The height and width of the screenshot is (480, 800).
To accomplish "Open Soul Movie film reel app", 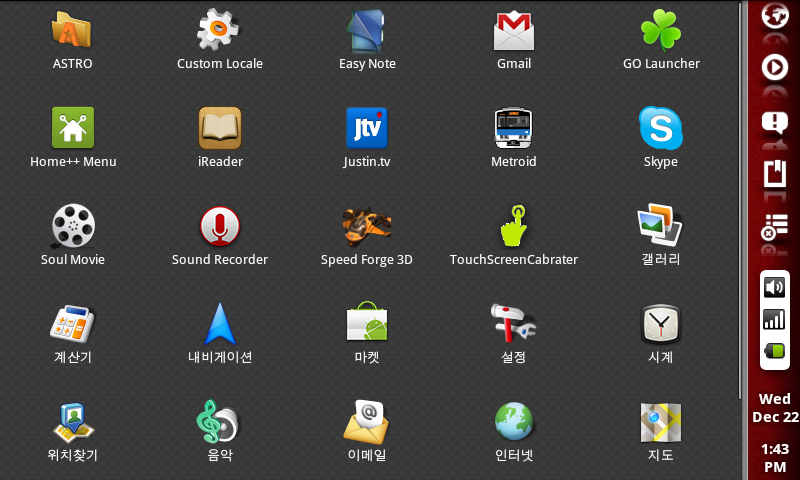I will click(x=73, y=225).
